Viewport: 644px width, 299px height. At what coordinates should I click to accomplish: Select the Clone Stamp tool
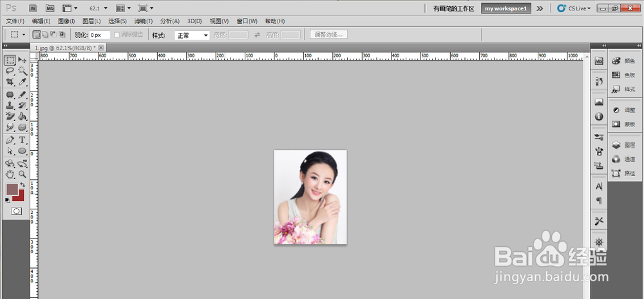(x=10, y=106)
